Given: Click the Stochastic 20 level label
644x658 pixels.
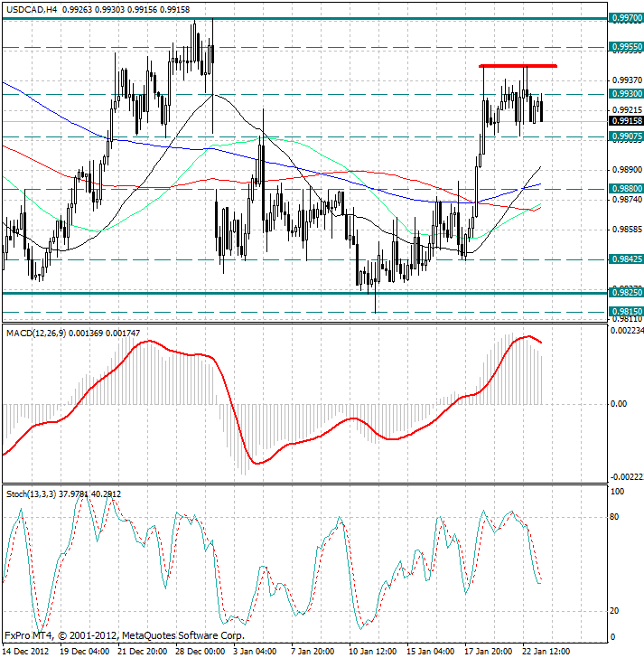Looking at the screenshot, I should click(614, 611).
